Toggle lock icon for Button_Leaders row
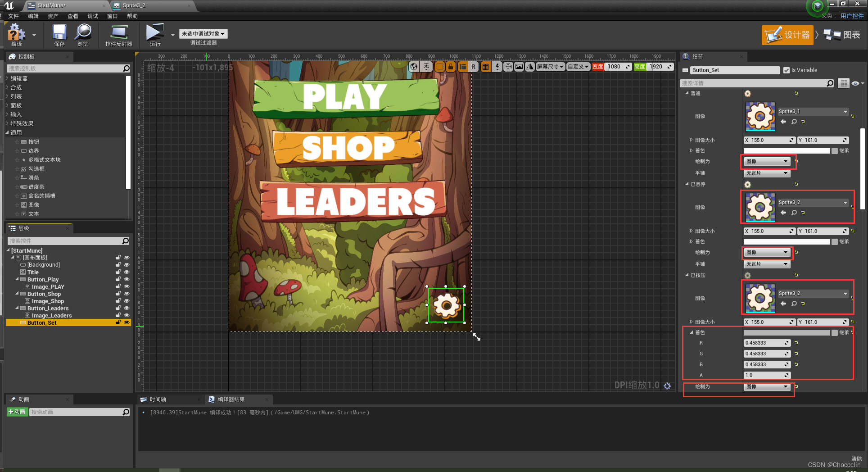This screenshot has width=868, height=472. [x=118, y=308]
